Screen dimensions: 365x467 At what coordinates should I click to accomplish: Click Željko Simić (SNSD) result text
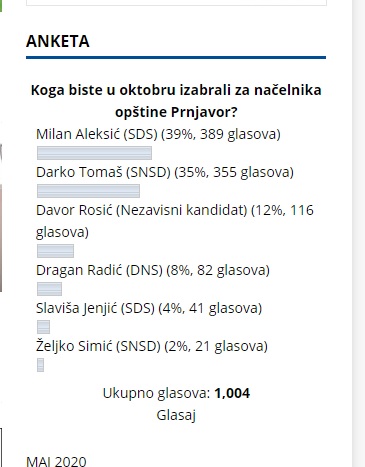[x=152, y=346]
